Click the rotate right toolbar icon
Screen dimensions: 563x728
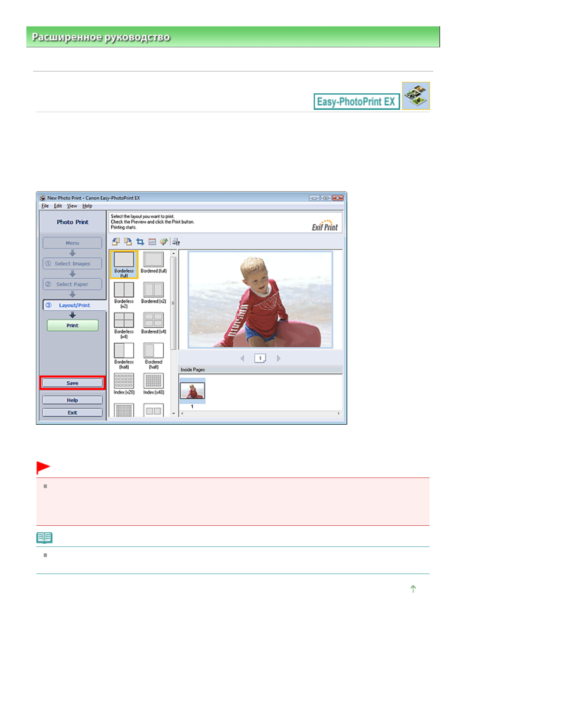(x=128, y=242)
